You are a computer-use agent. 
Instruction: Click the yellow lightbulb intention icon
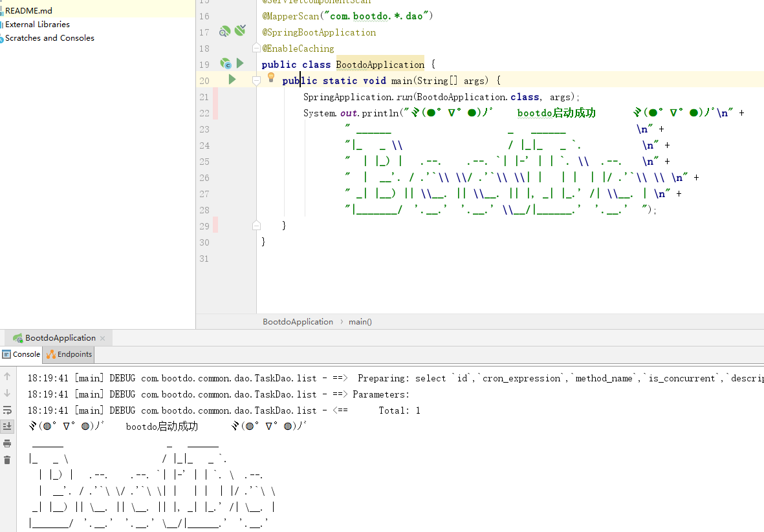271,78
